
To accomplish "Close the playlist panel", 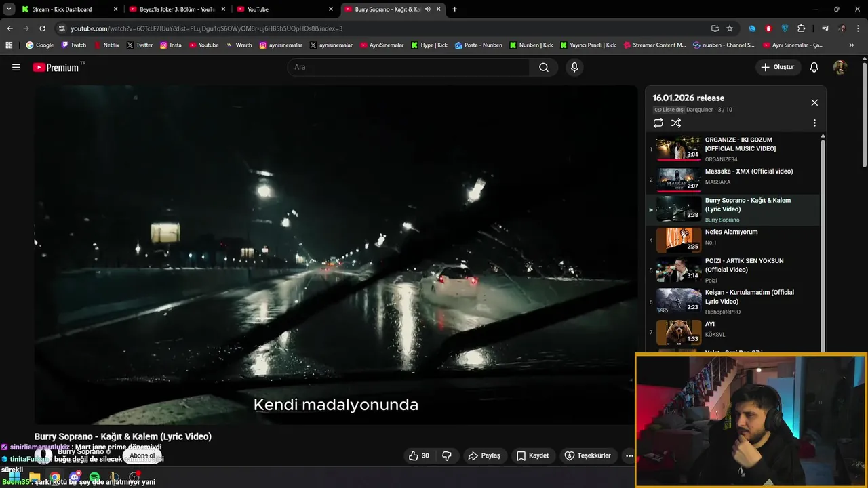I will point(814,102).
